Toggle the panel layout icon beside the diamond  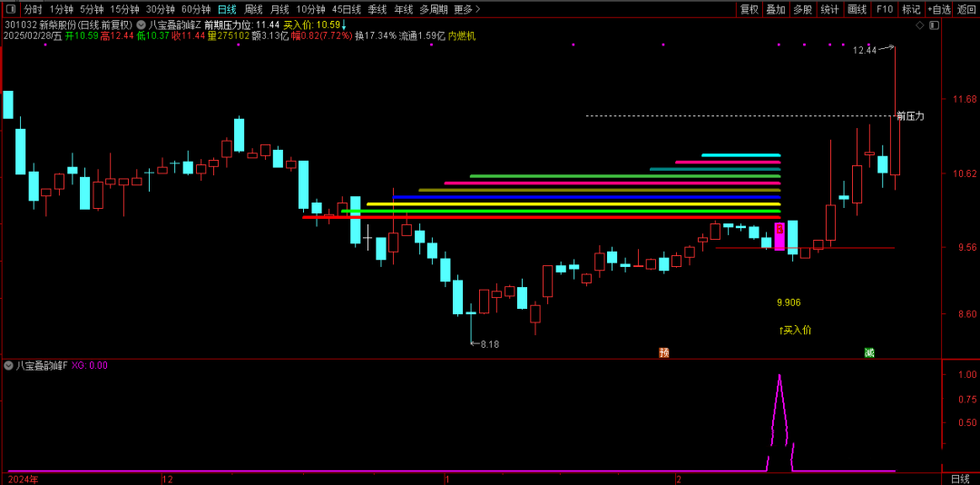point(934,25)
